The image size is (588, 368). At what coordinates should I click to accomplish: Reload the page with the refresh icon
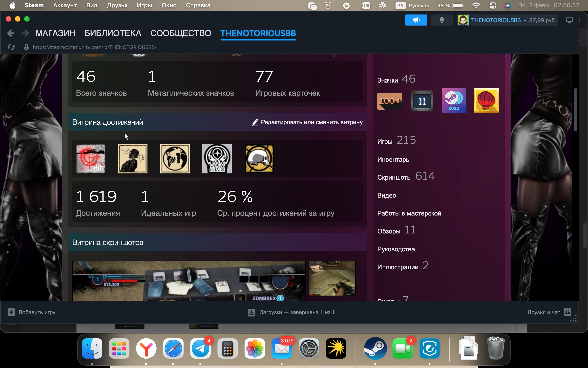pos(11,47)
